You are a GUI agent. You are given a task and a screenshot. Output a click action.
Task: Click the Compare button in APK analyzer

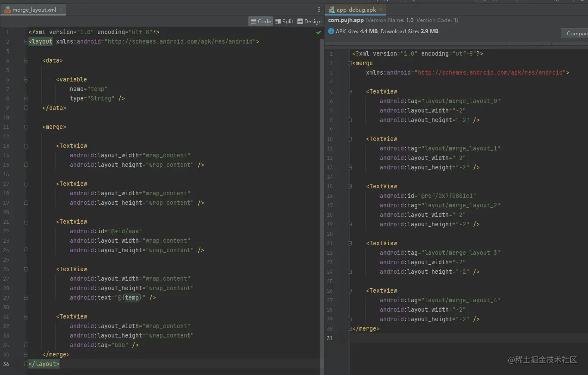[574, 33]
